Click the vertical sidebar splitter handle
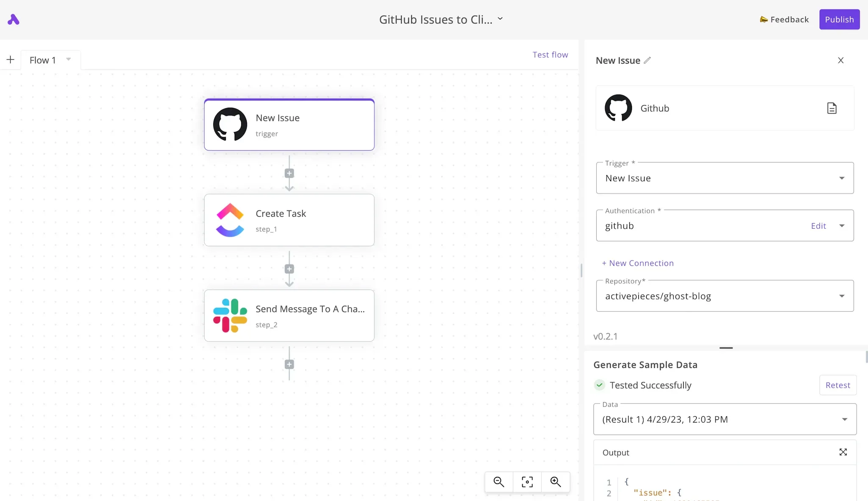 [x=581, y=270]
